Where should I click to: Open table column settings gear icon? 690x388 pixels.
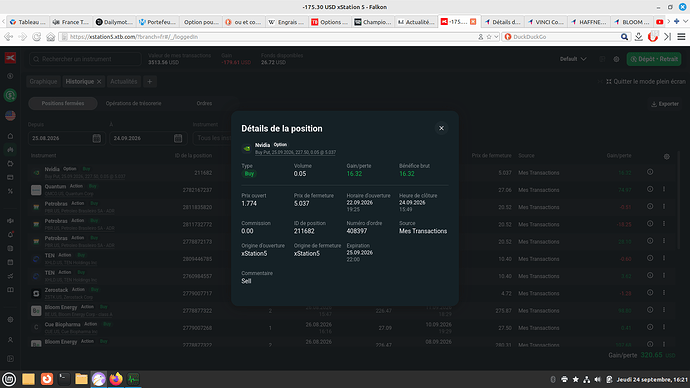click(667, 156)
